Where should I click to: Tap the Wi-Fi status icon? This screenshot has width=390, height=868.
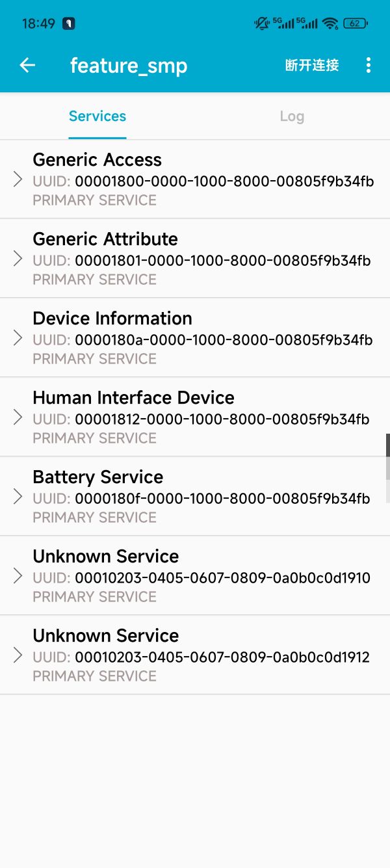point(330,23)
